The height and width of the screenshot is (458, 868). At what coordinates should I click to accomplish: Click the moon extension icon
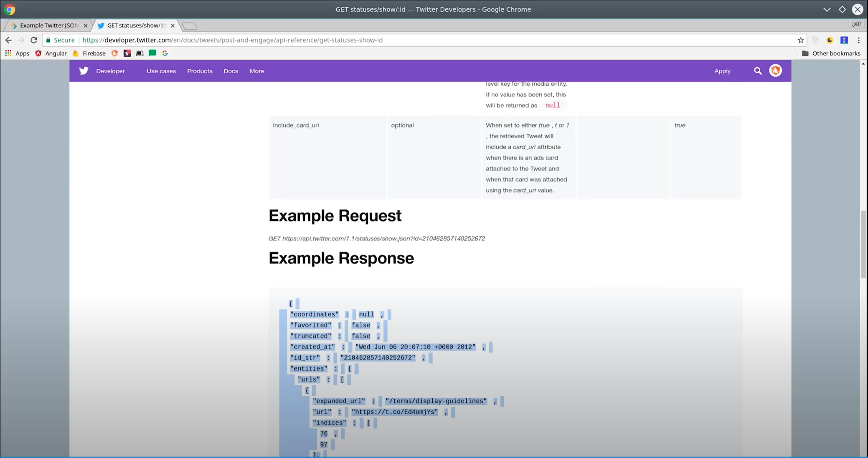coord(830,40)
